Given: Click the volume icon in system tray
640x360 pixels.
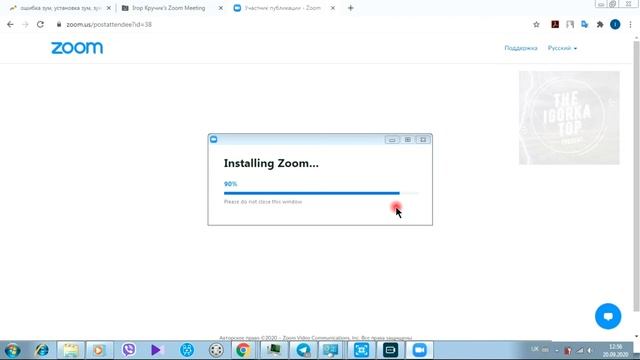Looking at the screenshot, I should [x=590, y=350].
